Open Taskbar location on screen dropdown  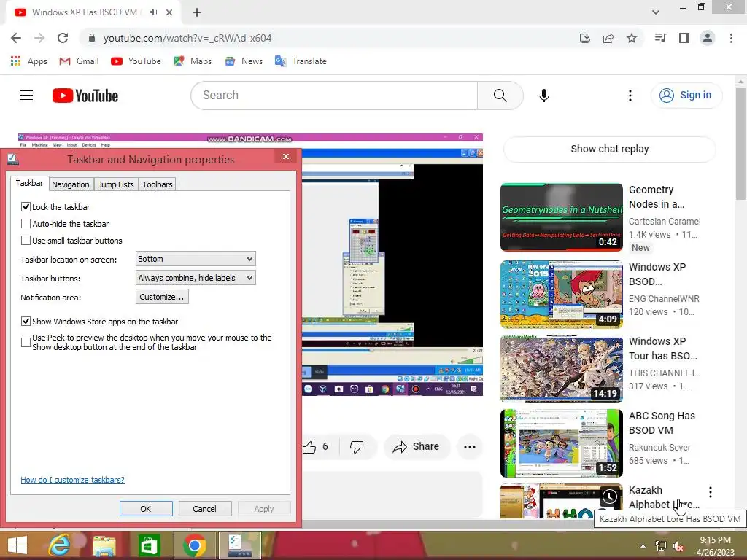coord(196,259)
